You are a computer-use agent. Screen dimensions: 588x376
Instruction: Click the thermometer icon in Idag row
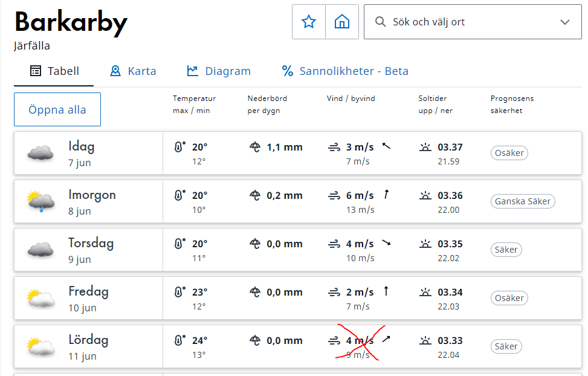(179, 147)
